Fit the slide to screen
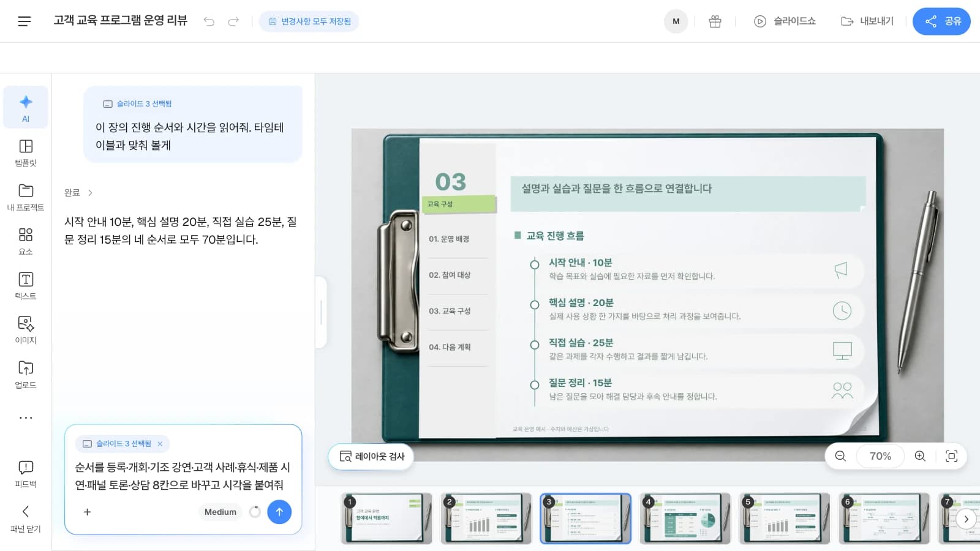The image size is (980, 551). click(951, 456)
